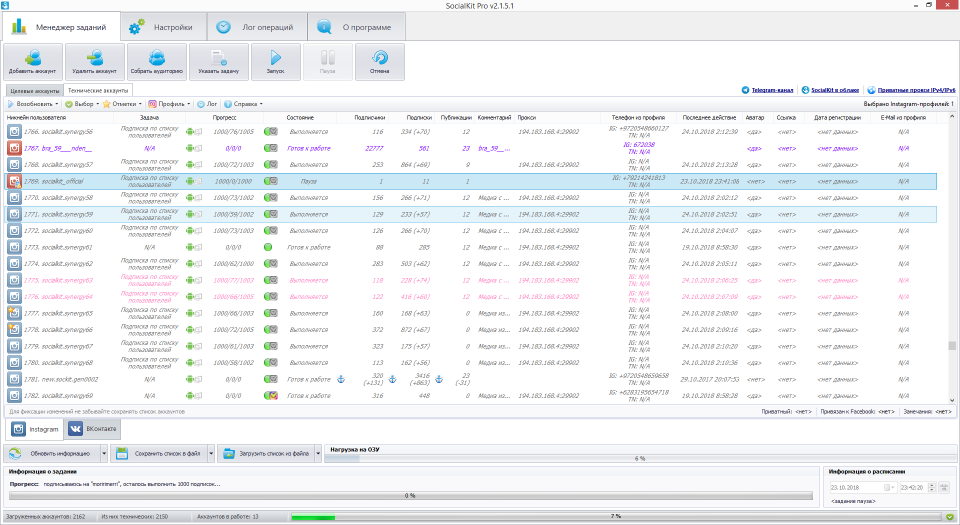The image size is (960, 525).
Task: Toggle the status switch of bra_59 row
Action: click(271, 148)
